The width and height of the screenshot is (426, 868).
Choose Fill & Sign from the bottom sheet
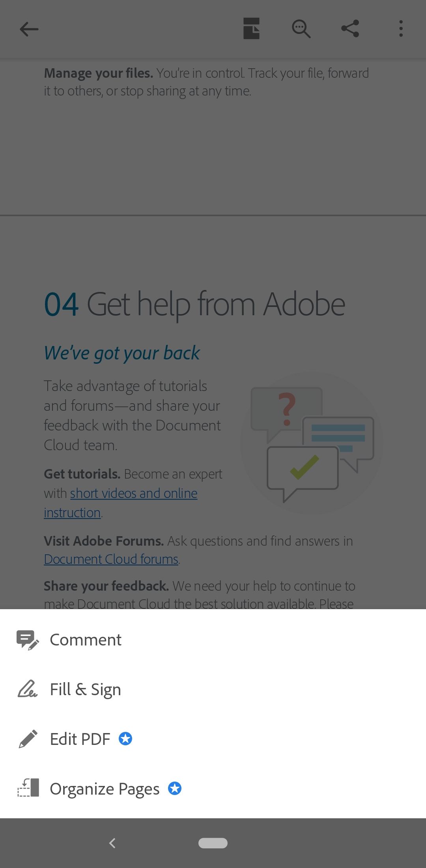pyautogui.click(x=85, y=689)
